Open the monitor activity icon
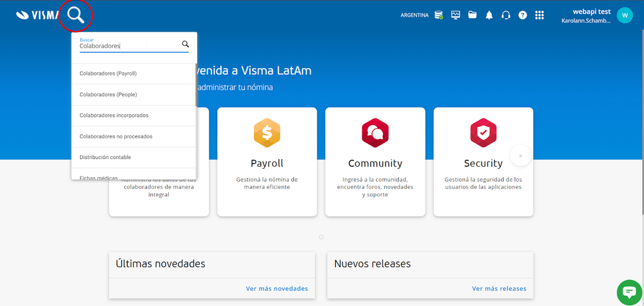The height and width of the screenshot is (306, 644). 456,15
